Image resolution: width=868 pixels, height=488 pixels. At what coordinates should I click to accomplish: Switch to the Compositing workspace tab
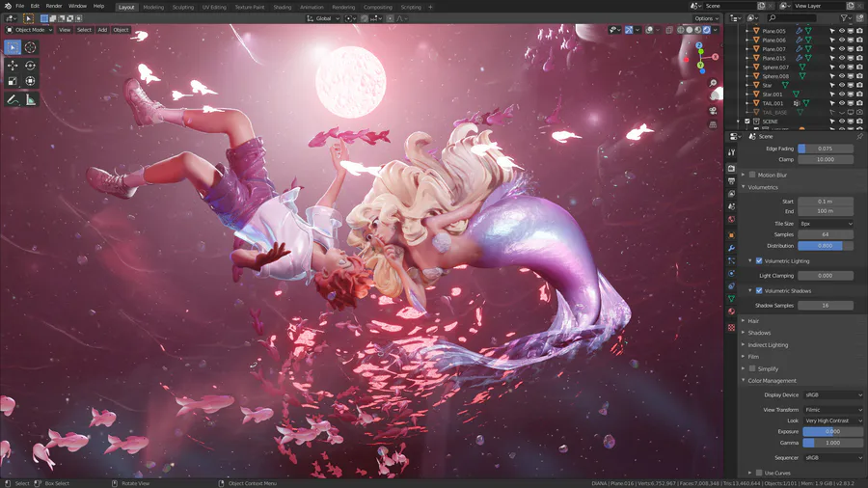pos(377,7)
